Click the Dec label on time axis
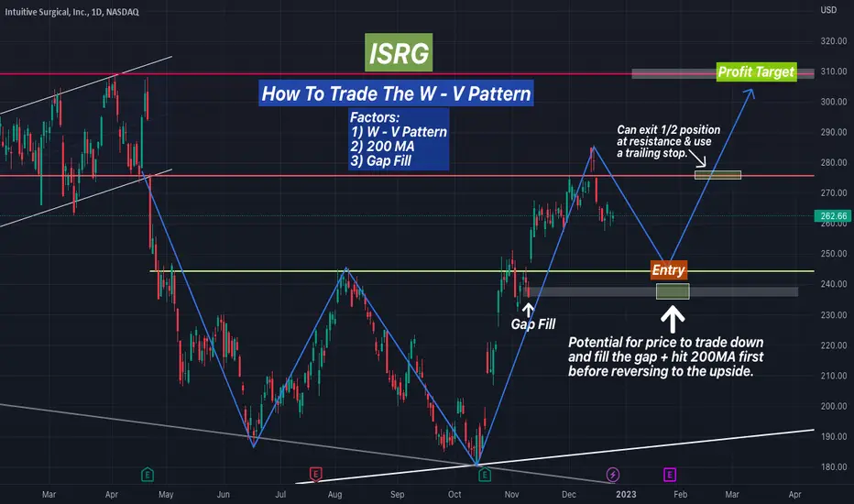The image size is (854, 504). pos(569,495)
